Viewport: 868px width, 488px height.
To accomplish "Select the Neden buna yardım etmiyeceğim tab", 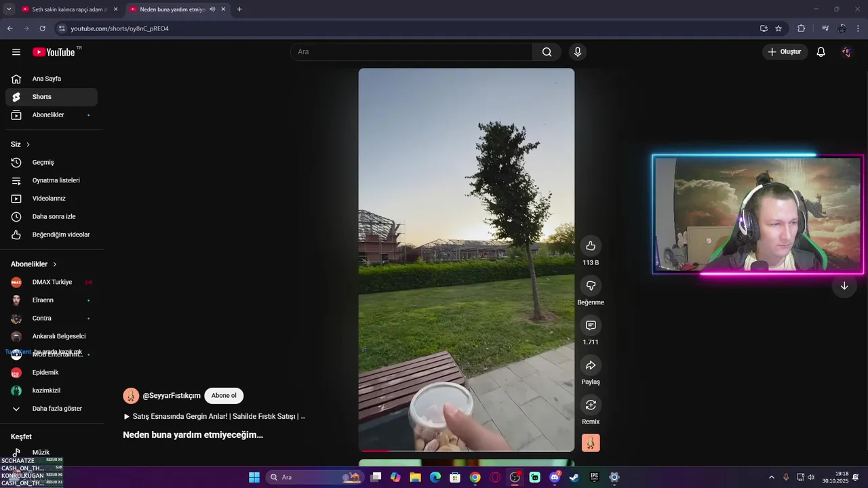I will 172,9.
